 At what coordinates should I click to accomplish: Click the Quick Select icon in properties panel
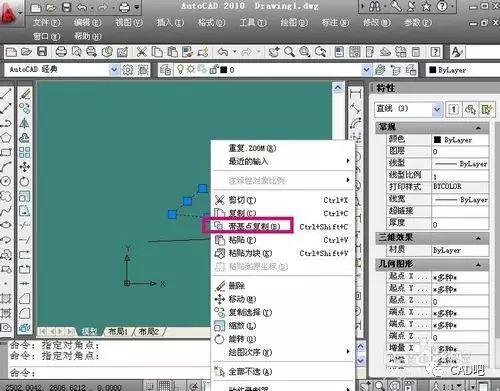point(487,109)
